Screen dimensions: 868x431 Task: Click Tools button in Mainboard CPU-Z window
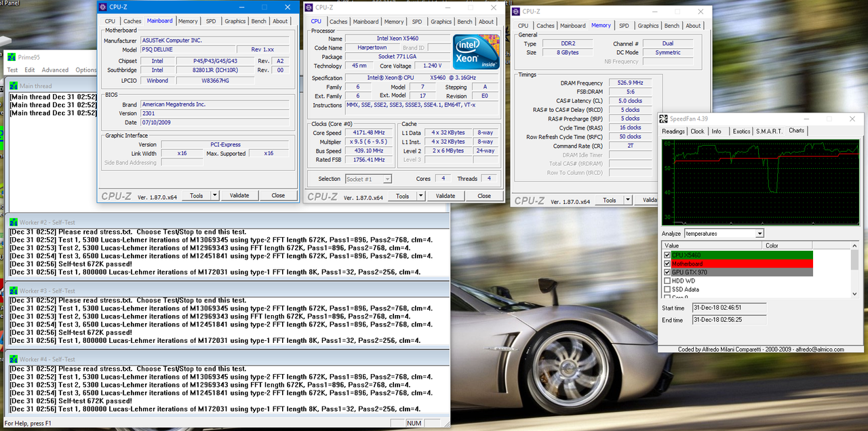click(x=197, y=195)
